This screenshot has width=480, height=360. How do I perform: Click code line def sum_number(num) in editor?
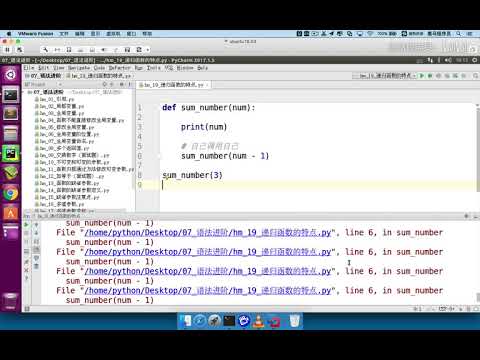(209, 108)
